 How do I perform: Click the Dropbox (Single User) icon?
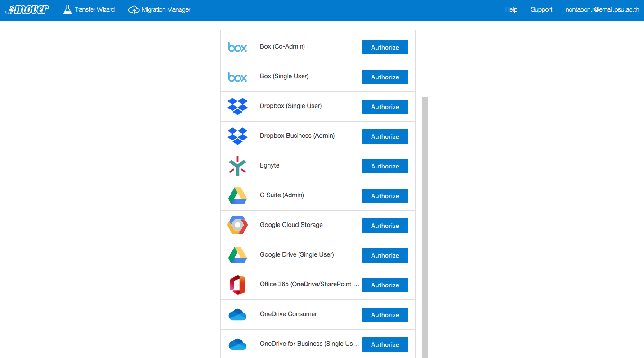[x=237, y=106]
